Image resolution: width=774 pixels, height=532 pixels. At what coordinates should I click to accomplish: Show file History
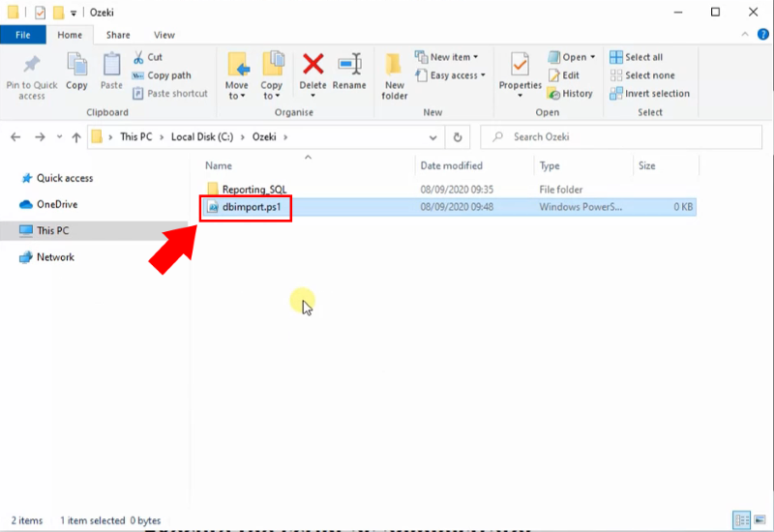tap(570, 93)
